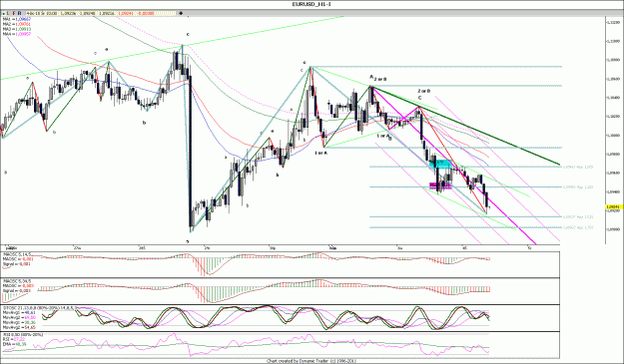Image resolution: width=624 pixels, height=364 pixels.
Task: Click the magenta highlighted zone box on the chart
Action: coord(440,185)
